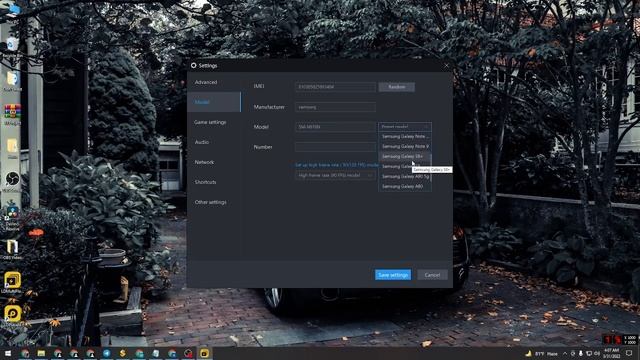Click the Model text field

pyautogui.click(x=335, y=127)
